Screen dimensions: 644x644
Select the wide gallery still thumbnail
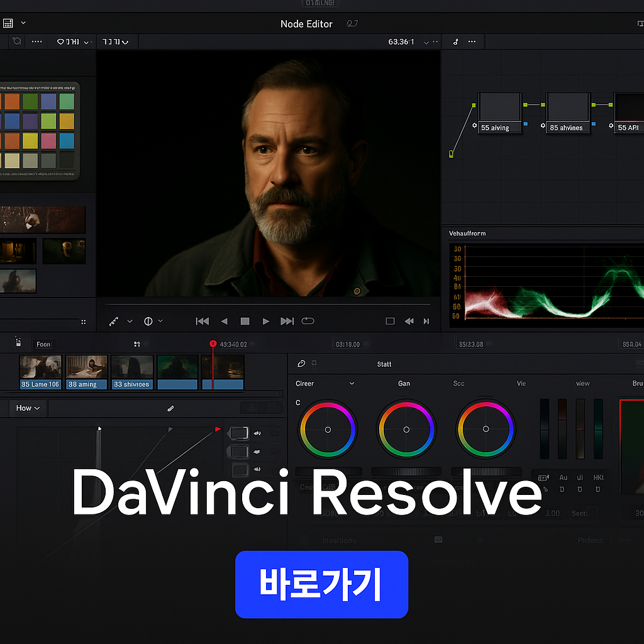click(x=43, y=219)
